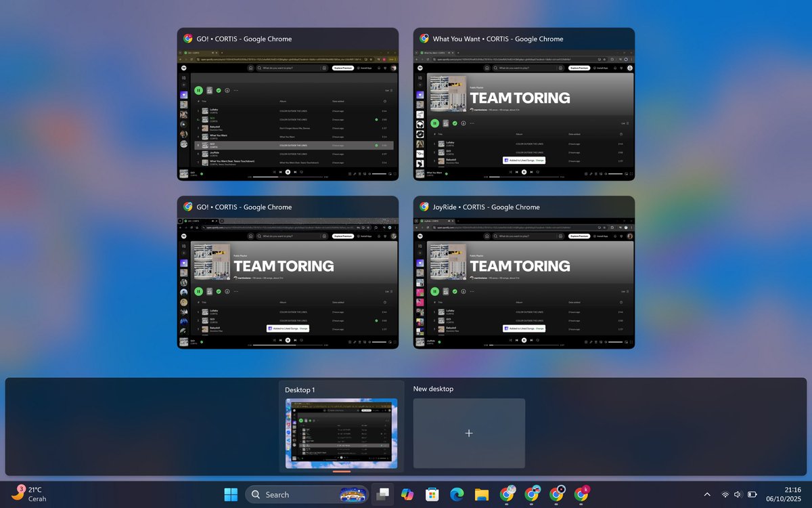Viewport: 812px width, 508px height.
Task: Open the Windows Start menu
Action: (231, 494)
